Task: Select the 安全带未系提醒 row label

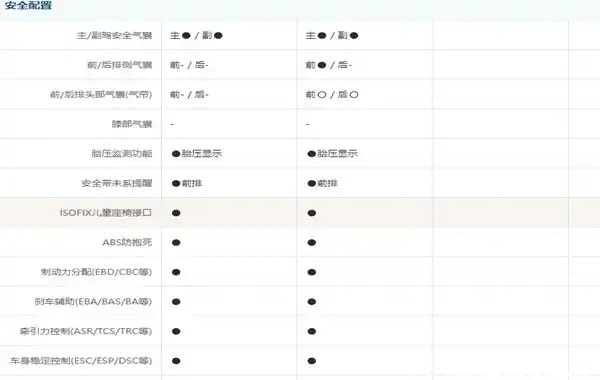Action: click(x=117, y=183)
